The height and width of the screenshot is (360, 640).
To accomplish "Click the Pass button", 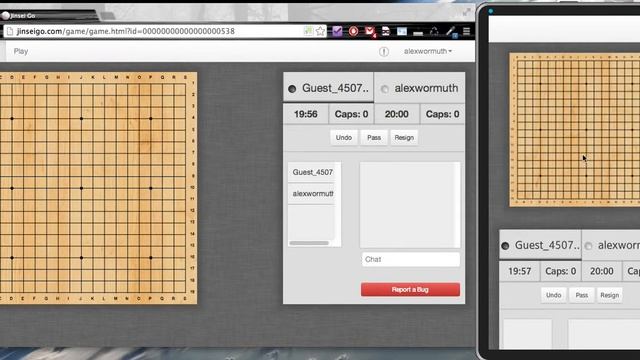I will point(374,138).
